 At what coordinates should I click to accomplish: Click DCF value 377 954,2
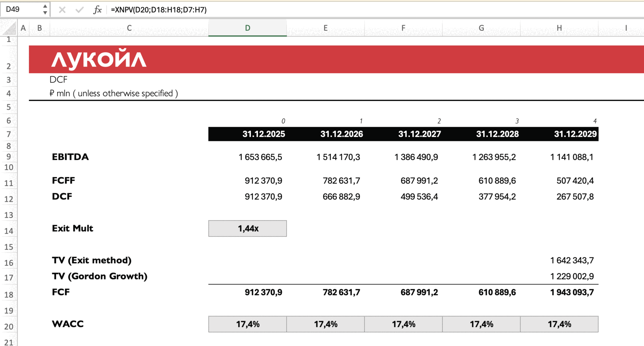click(x=497, y=197)
